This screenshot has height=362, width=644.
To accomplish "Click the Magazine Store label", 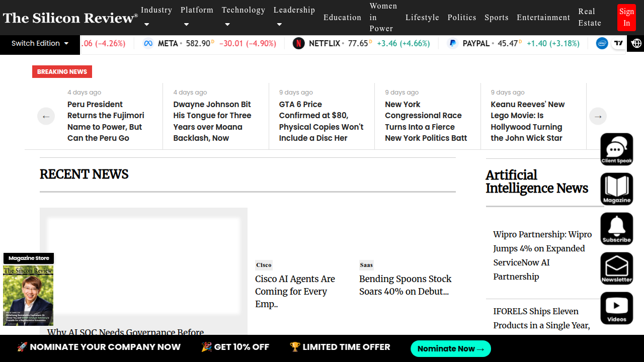I will (29, 258).
